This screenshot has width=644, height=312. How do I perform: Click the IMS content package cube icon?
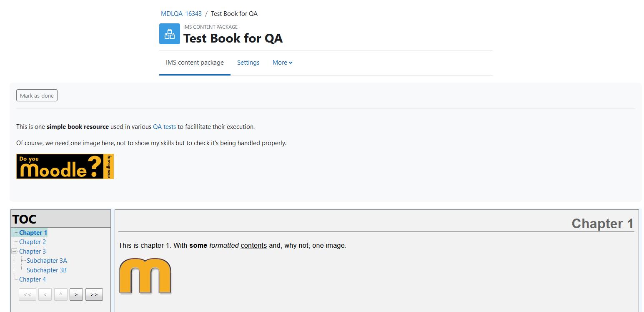pos(170,34)
